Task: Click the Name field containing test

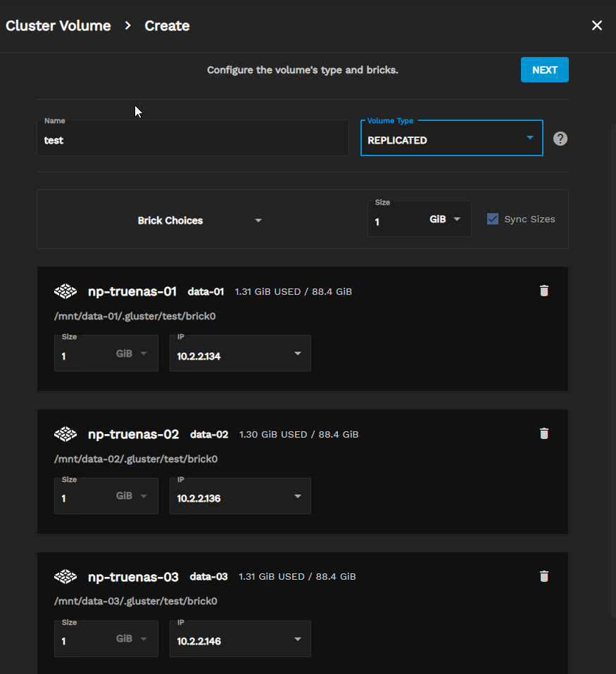Action: pos(192,140)
